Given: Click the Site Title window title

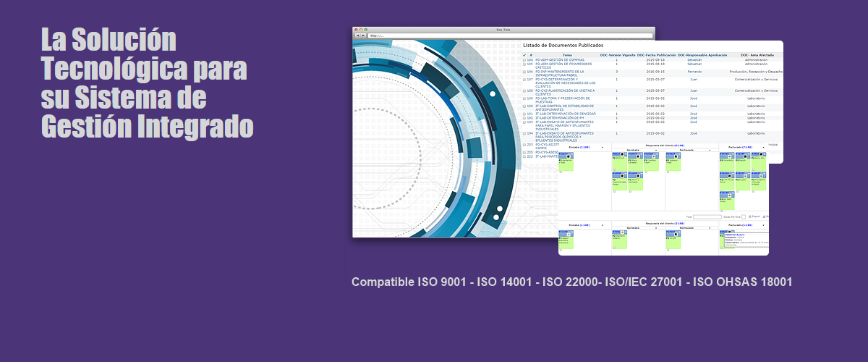Looking at the screenshot, I should (x=504, y=30).
